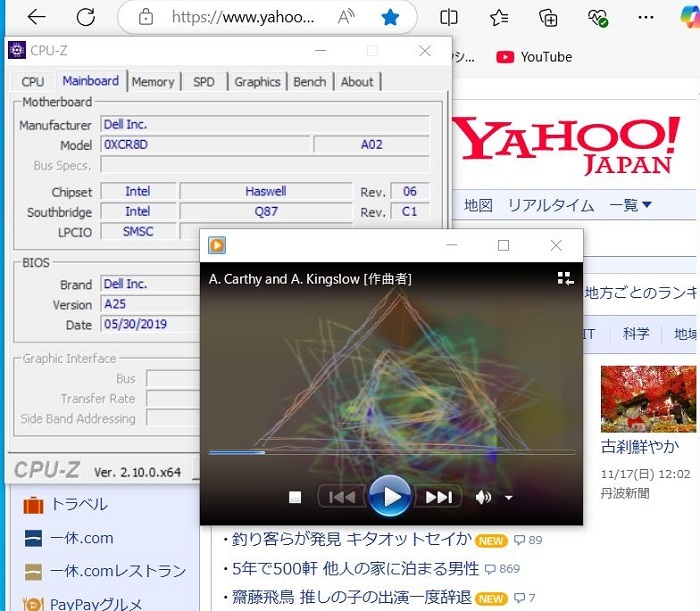This screenshot has width=700, height=611.
Task: Reload the Yahoo page in Edge
Action: [85, 17]
